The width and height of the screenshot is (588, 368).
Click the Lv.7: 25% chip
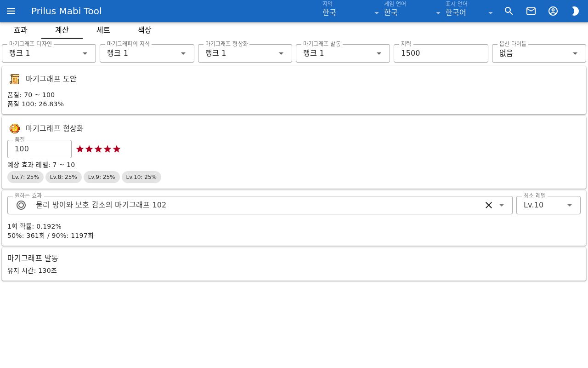click(x=26, y=177)
